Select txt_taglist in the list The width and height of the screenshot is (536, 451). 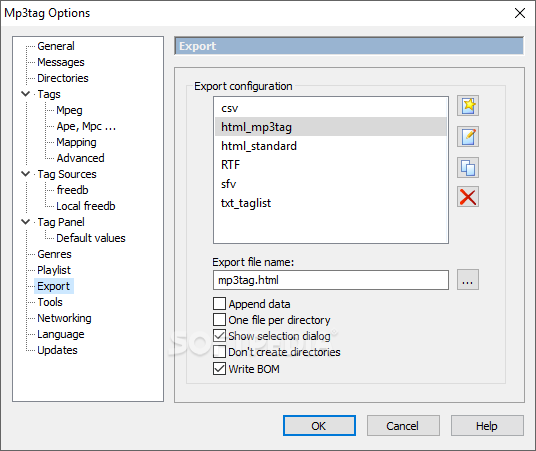point(331,203)
